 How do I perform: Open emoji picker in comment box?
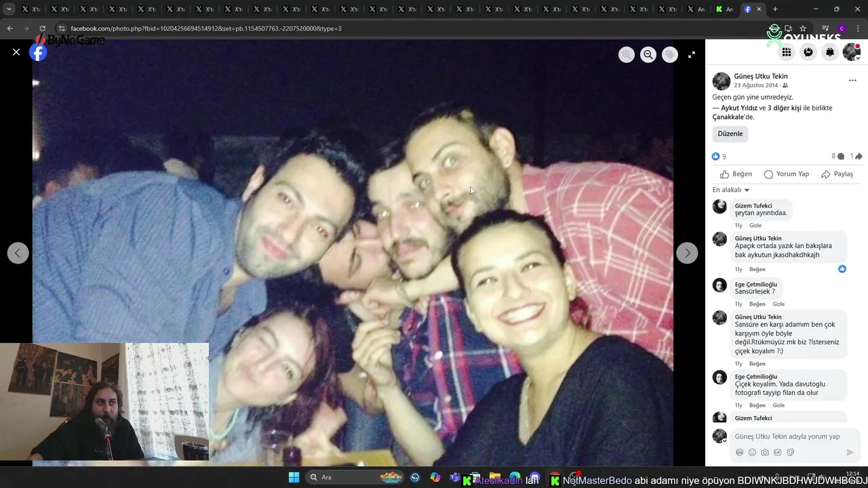click(752, 453)
